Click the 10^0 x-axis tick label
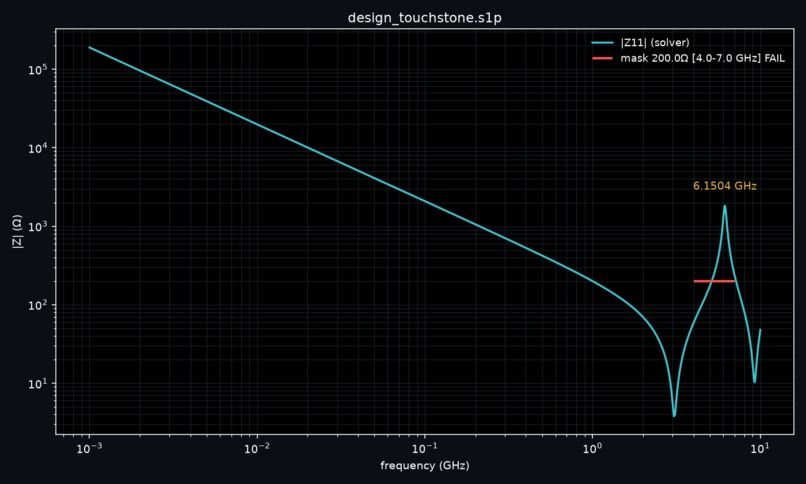 coord(592,448)
